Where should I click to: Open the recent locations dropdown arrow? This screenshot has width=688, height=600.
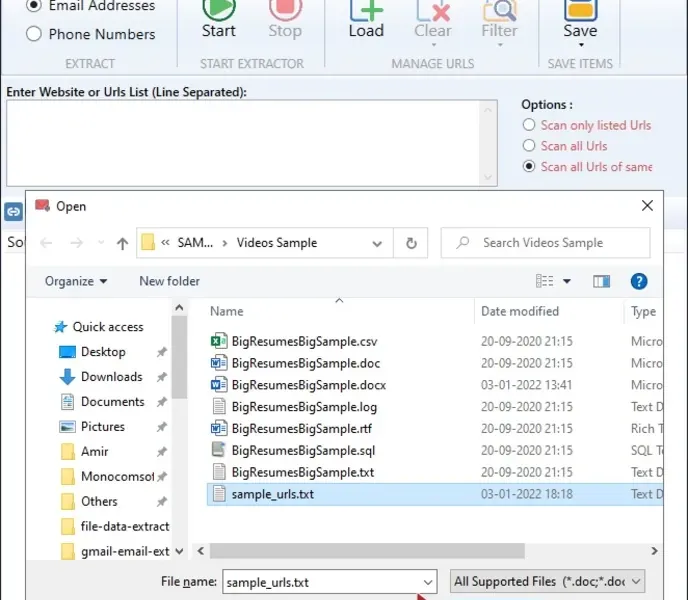pyautogui.click(x=101, y=243)
